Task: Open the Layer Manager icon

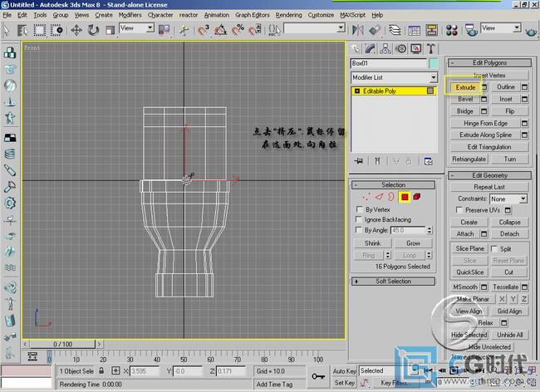Action: (395, 30)
